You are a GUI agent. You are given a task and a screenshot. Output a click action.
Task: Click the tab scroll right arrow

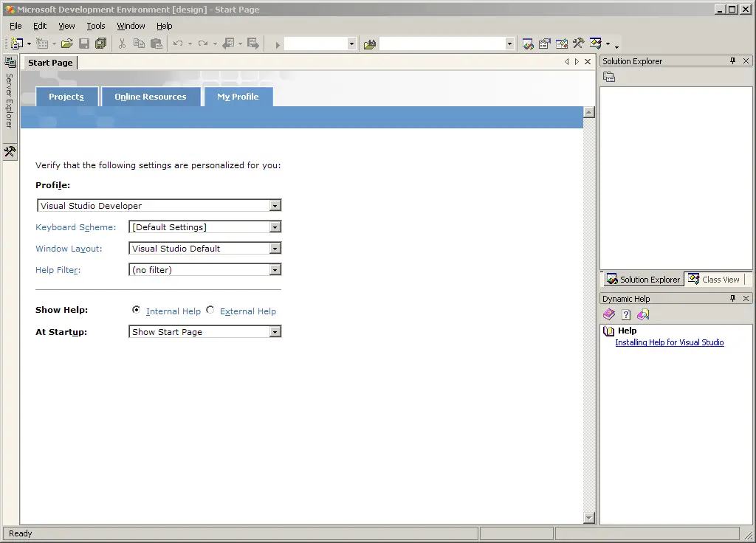coord(577,62)
